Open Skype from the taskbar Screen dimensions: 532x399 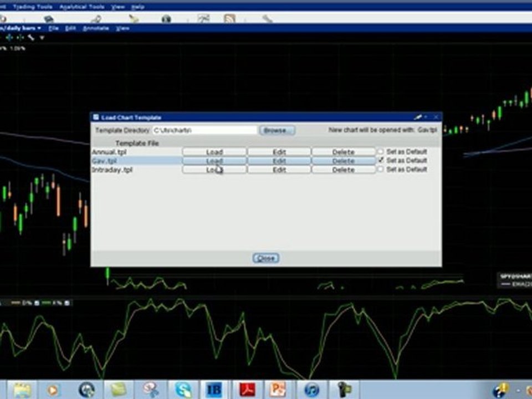(183, 390)
